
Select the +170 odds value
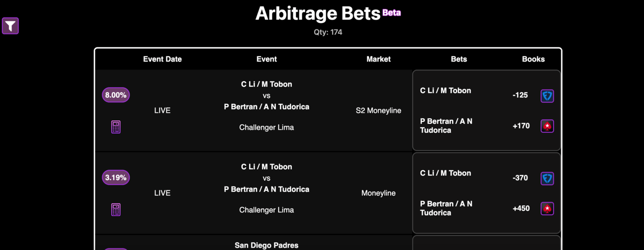click(x=521, y=126)
